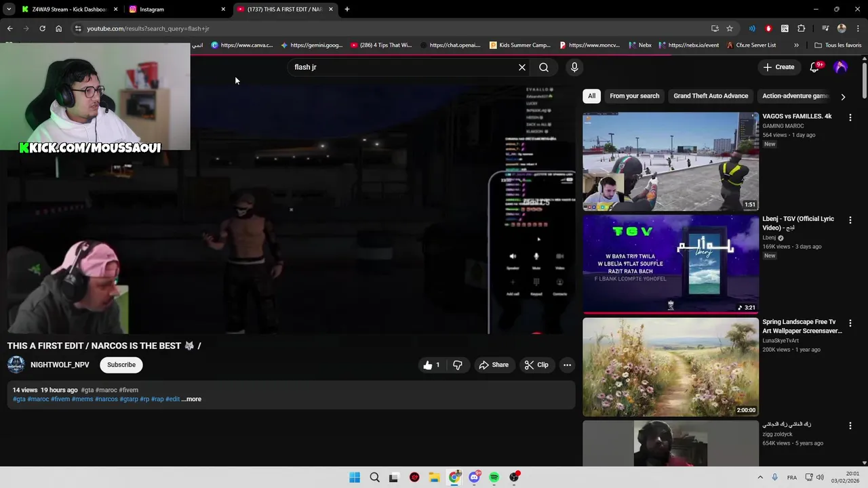Open File Explorer from the taskbar
This screenshot has height=488, width=868.
434,478
